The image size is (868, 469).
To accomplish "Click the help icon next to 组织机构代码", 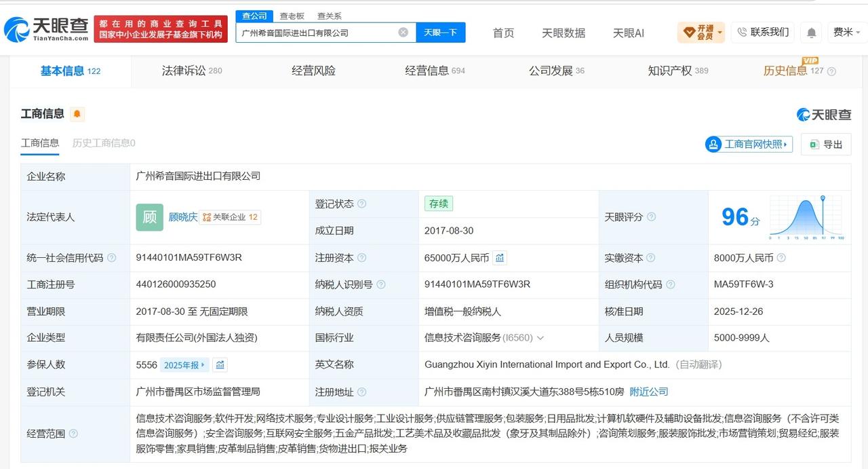I will point(671,284).
